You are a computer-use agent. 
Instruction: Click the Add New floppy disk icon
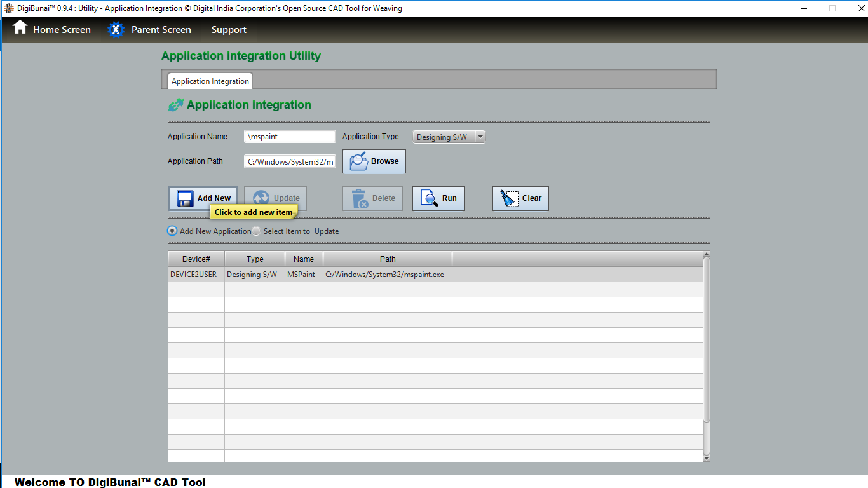coord(185,198)
